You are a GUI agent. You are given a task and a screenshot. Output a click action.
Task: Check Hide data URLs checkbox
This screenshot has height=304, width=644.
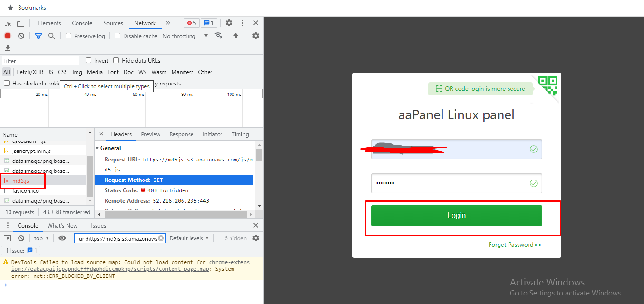tap(116, 60)
